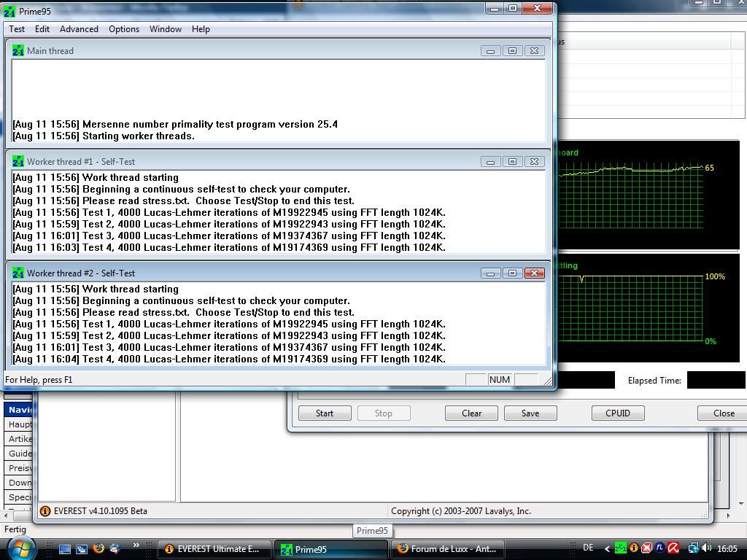Image resolution: width=747 pixels, height=560 pixels.
Task: Click Start in the stability test window
Action: 325,413
